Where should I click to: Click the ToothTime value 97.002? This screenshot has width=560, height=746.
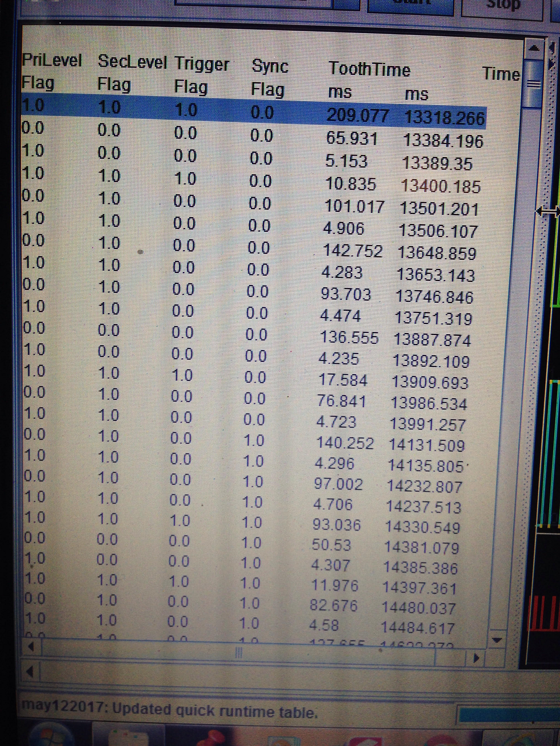[x=339, y=484]
